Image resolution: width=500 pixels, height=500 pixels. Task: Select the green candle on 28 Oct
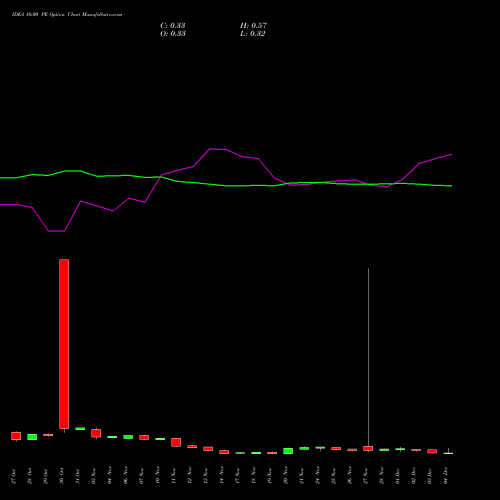click(x=32, y=437)
